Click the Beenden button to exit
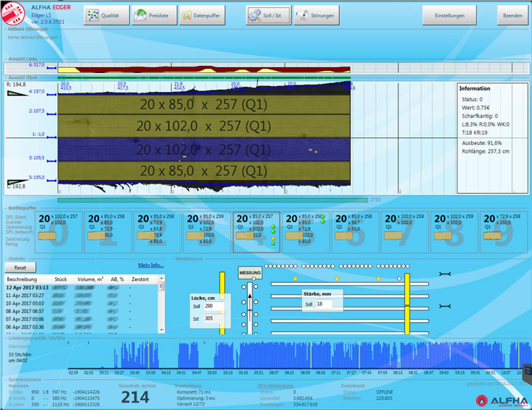The image size is (532, 410). coord(512,15)
